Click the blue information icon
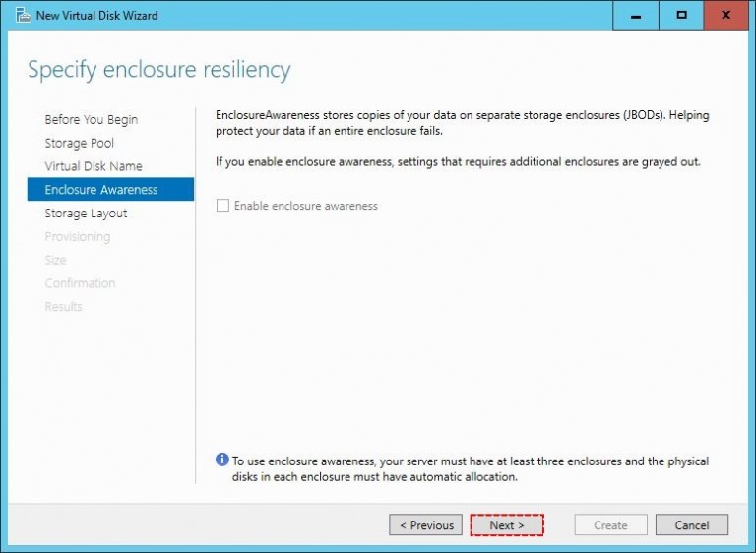Image resolution: width=756 pixels, height=553 pixels. pyautogui.click(x=222, y=461)
